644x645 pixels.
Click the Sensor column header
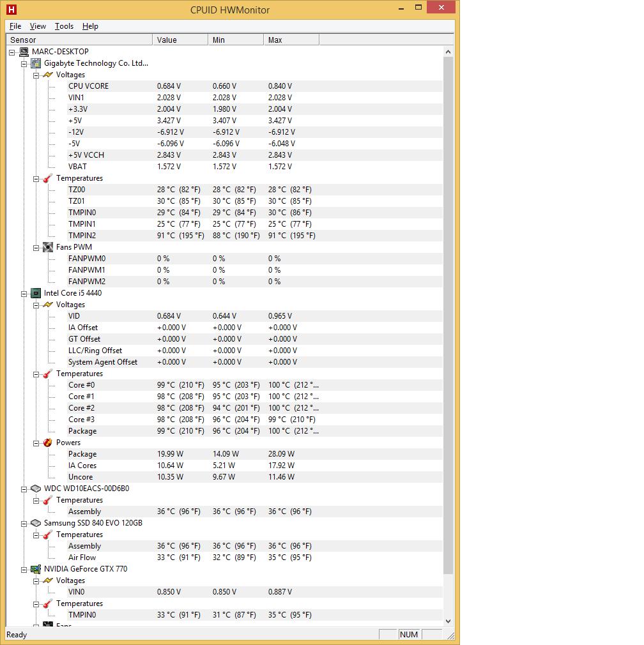pyautogui.click(x=79, y=40)
